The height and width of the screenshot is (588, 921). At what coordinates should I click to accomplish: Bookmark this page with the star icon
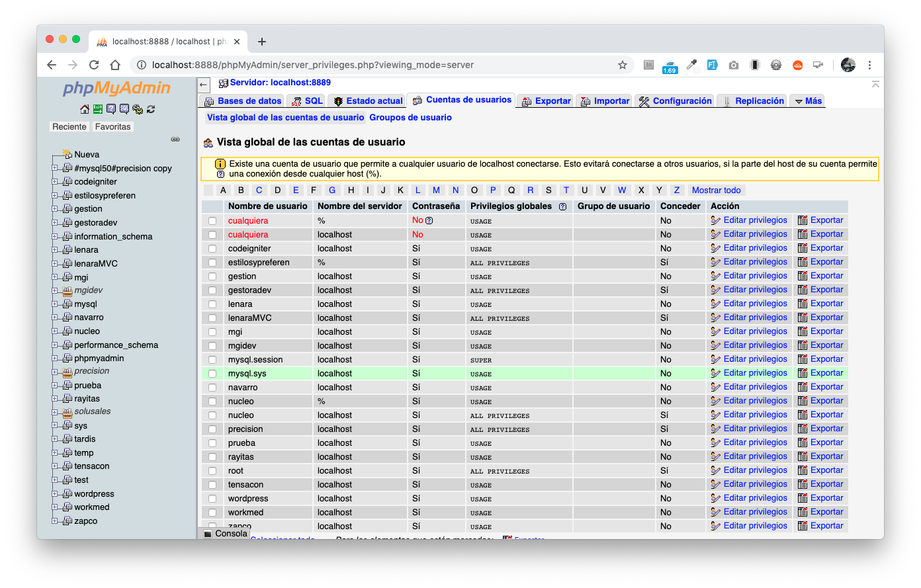tap(622, 65)
